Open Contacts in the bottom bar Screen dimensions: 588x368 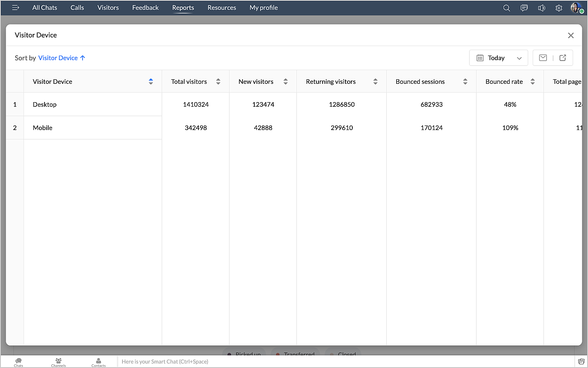(x=98, y=362)
